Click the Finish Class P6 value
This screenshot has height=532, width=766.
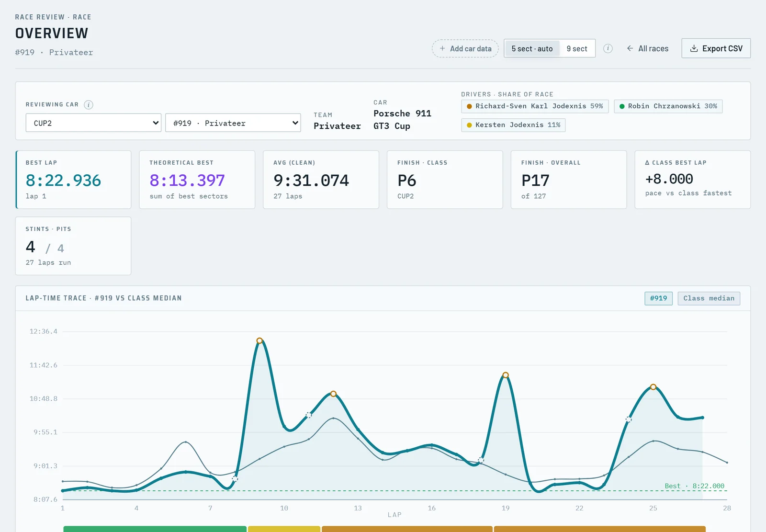[x=407, y=181]
